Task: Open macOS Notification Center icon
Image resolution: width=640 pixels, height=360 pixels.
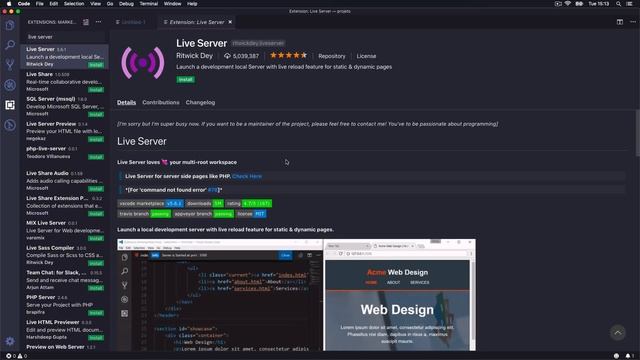Action: (630, 4)
